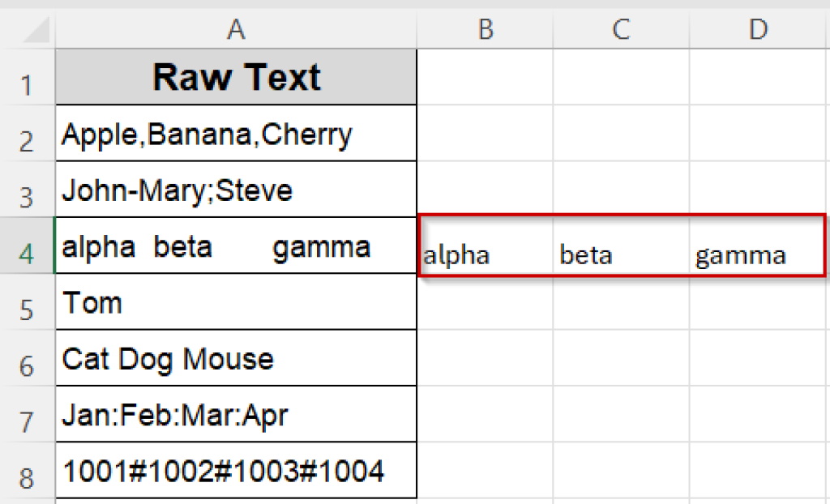
Task: Select the cell containing 'Raw Text'
Action: click(x=235, y=77)
